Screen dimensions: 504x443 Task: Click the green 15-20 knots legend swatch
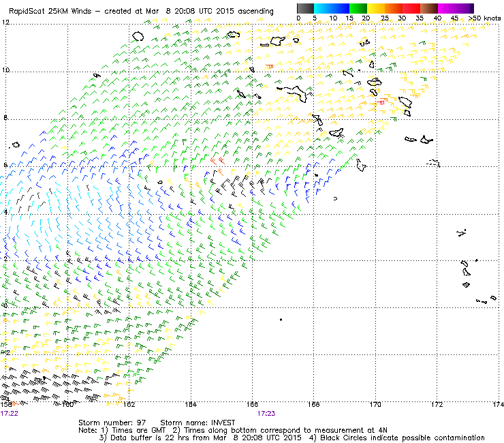tap(358, 8)
